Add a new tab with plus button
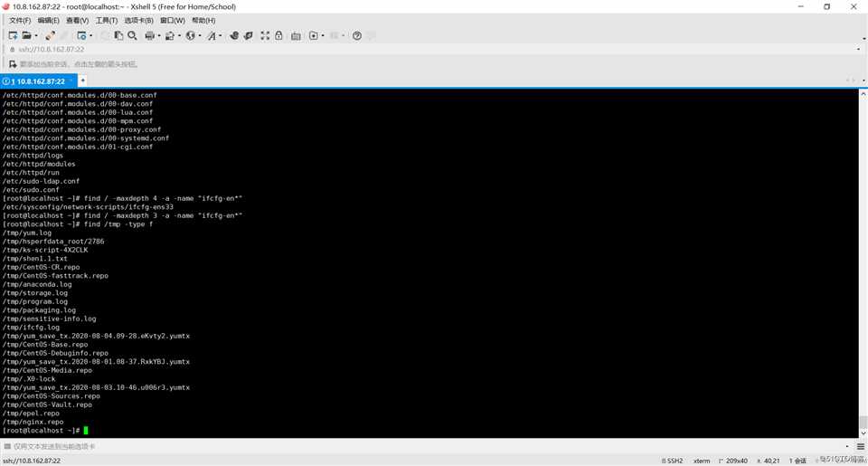This screenshot has width=868, height=466. point(82,81)
